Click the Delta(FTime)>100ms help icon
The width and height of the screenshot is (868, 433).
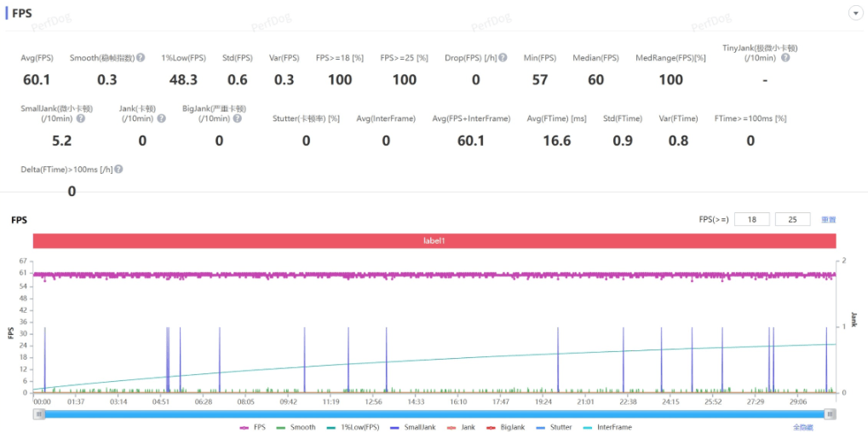coord(118,170)
